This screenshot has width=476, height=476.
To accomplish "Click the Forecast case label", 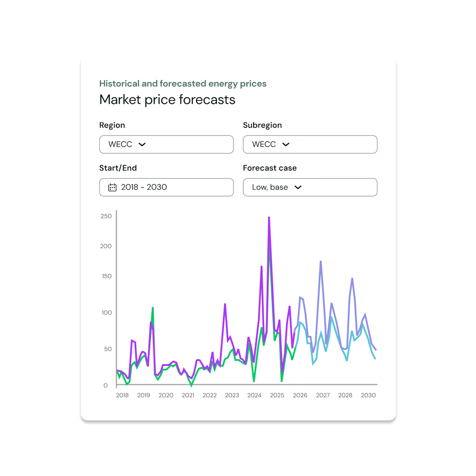I will (270, 168).
